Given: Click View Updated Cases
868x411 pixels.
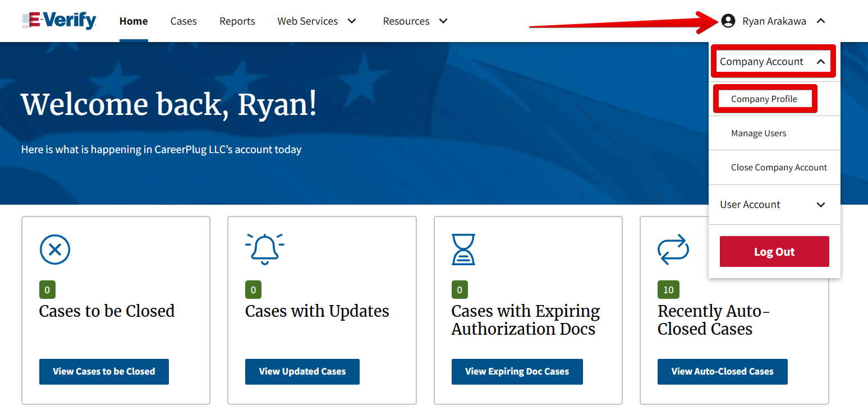Looking at the screenshot, I should coord(302,371).
